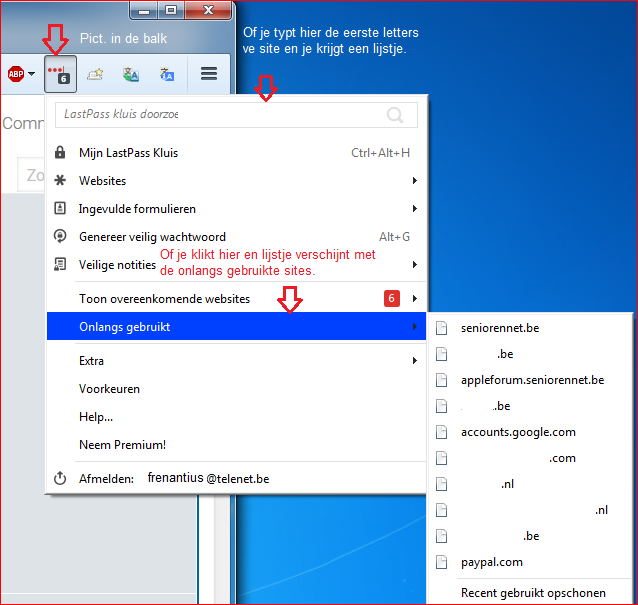Select Genereer veilig wachtwoord
The image size is (638, 605).
152,237
